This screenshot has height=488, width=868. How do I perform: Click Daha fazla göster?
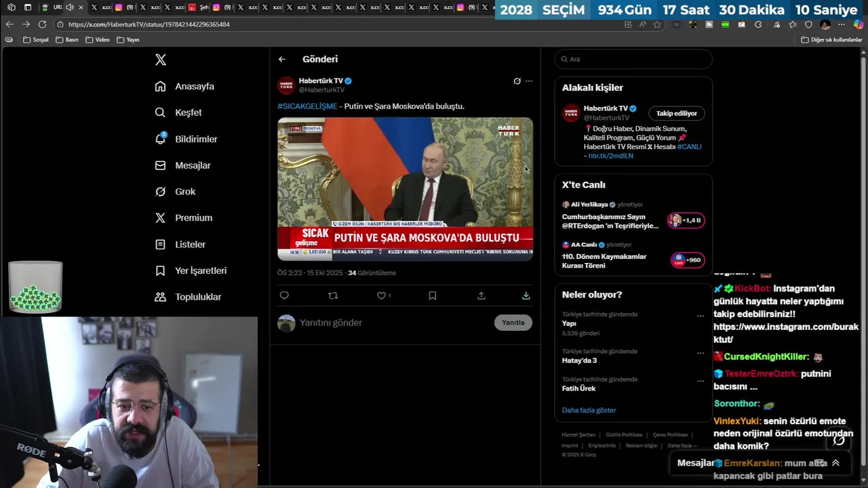[x=589, y=410]
